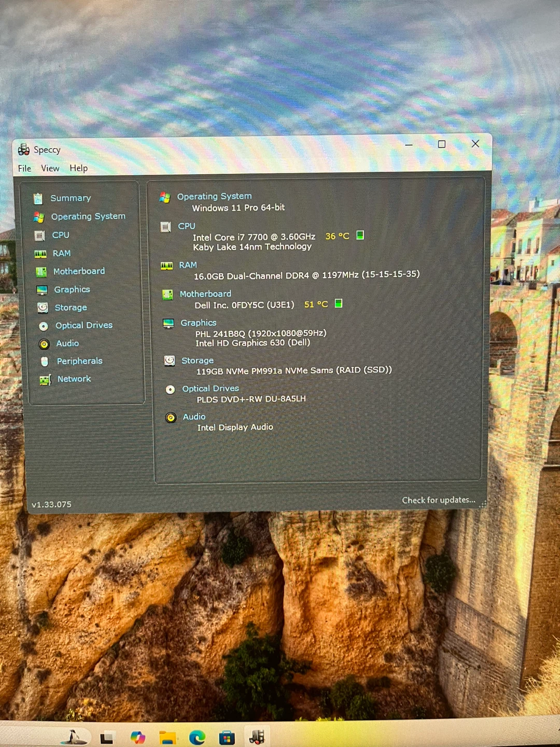Click the Windows flag icon in summary panel
Viewport: 560px width, 747px height.
point(165,197)
